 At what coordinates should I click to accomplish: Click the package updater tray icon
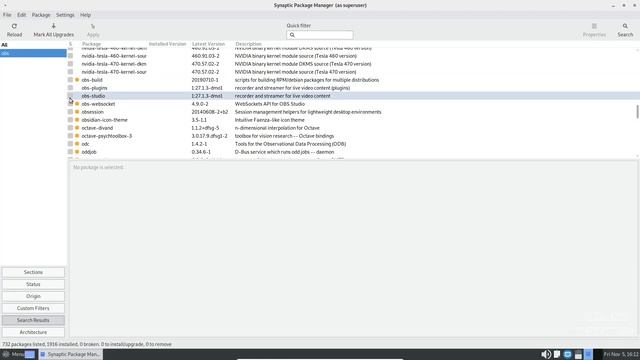click(x=578, y=354)
